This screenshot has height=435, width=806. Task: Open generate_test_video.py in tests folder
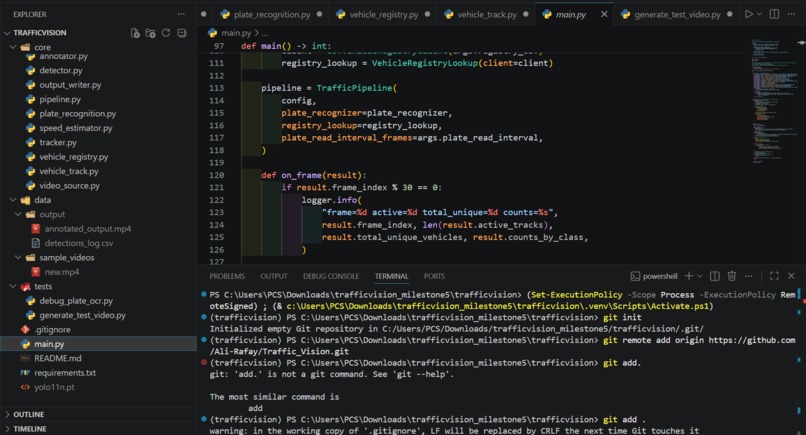pyautogui.click(x=82, y=315)
